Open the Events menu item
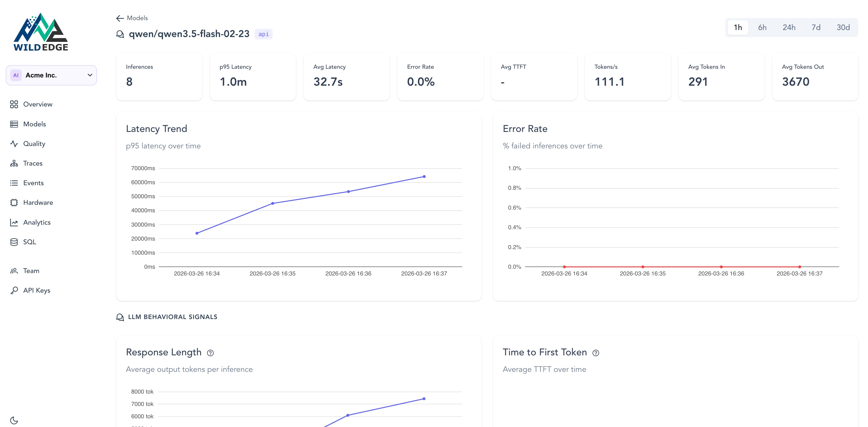868x427 pixels. click(33, 183)
